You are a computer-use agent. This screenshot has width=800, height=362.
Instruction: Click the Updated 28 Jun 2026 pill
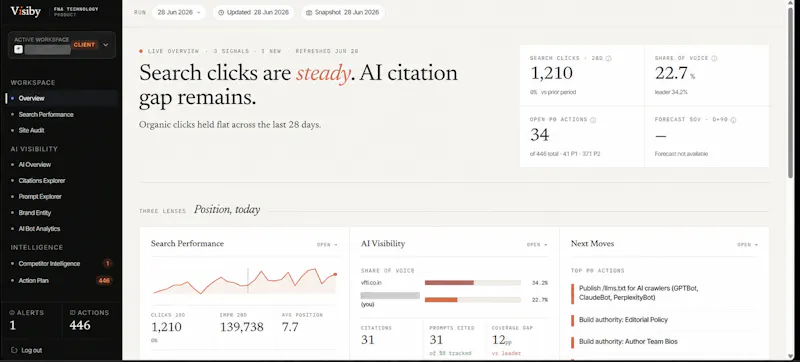click(x=254, y=13)
